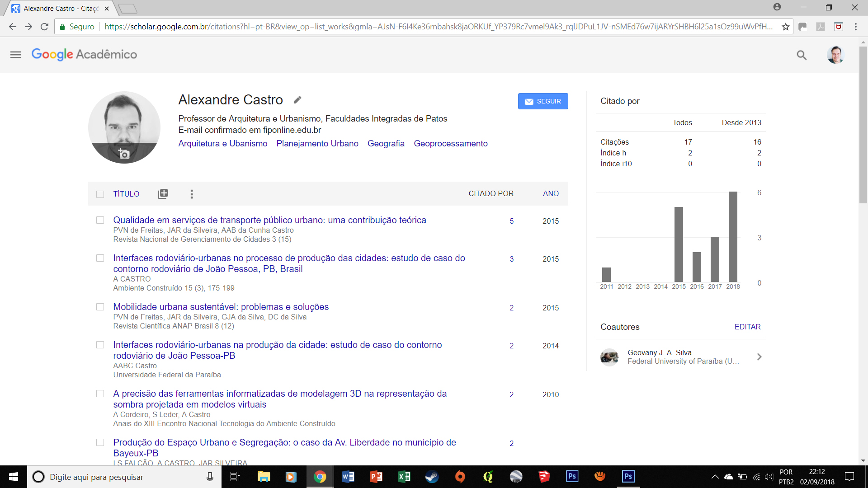Screen dimensions: 868x488
Task: Open the navigation hamburger menu
Action: coord(15,55)
